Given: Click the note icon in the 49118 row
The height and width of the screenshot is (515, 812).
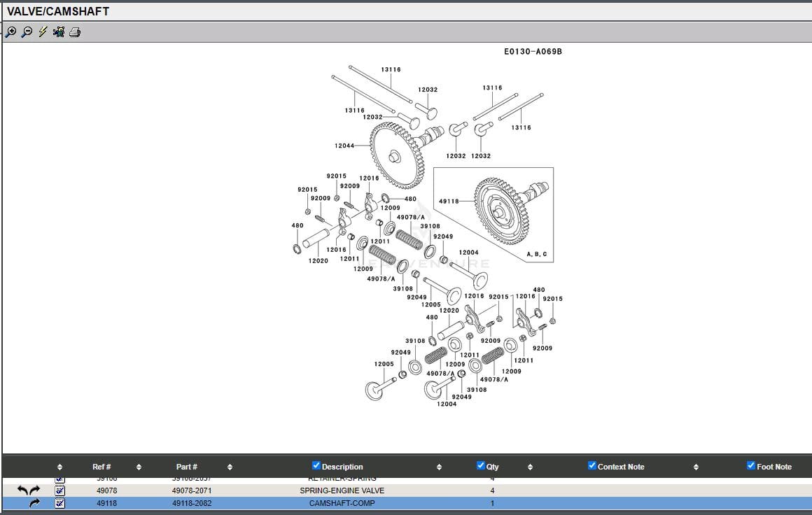Looking at the screenshot, I should (59, 503).
